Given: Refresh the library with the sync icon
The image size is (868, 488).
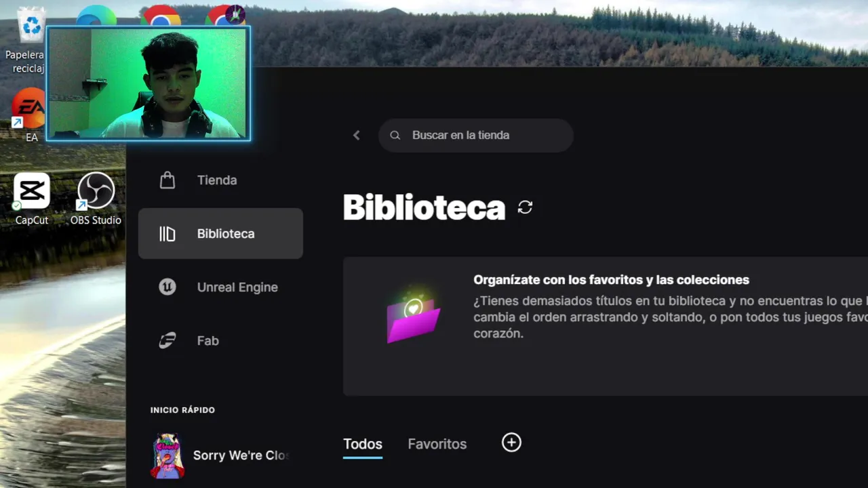Looking at the screenshot, I should tap(525, 207).
